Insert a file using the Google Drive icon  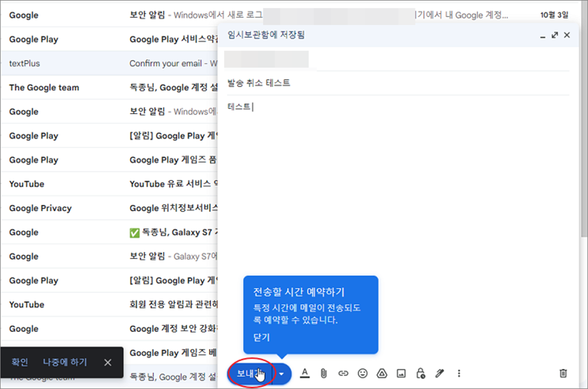pos(382,373)
